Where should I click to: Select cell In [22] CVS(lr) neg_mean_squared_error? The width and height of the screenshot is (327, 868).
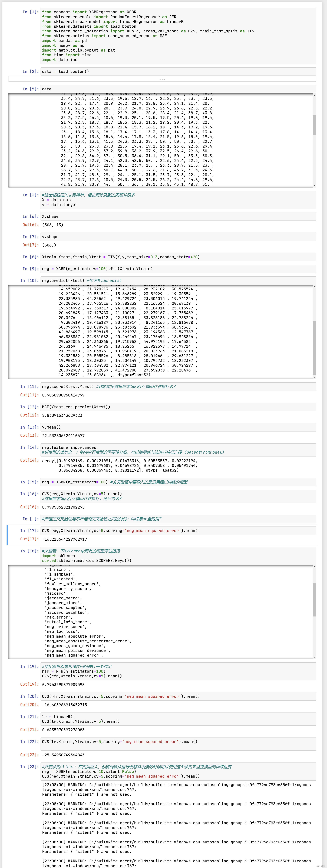(x=178, y=744)
